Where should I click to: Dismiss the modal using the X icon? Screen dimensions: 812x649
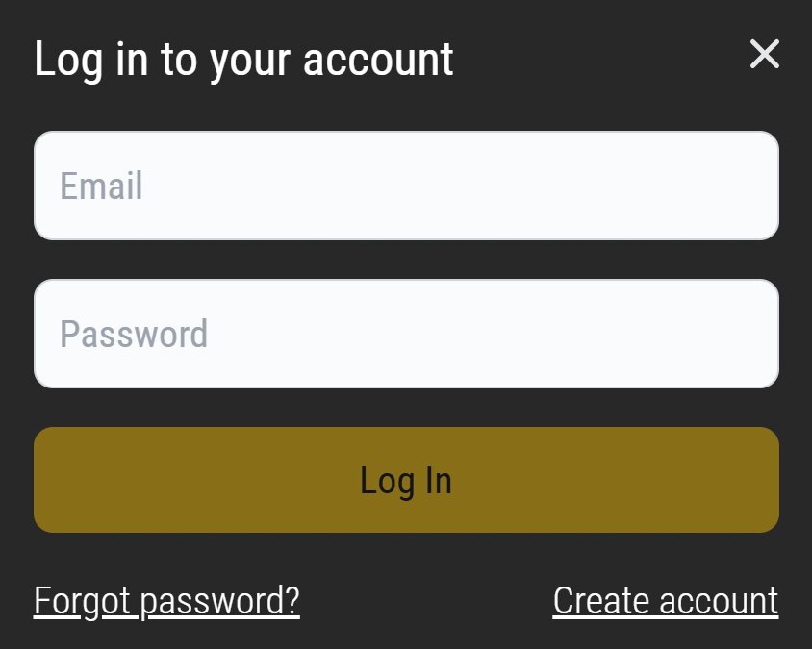764,54
